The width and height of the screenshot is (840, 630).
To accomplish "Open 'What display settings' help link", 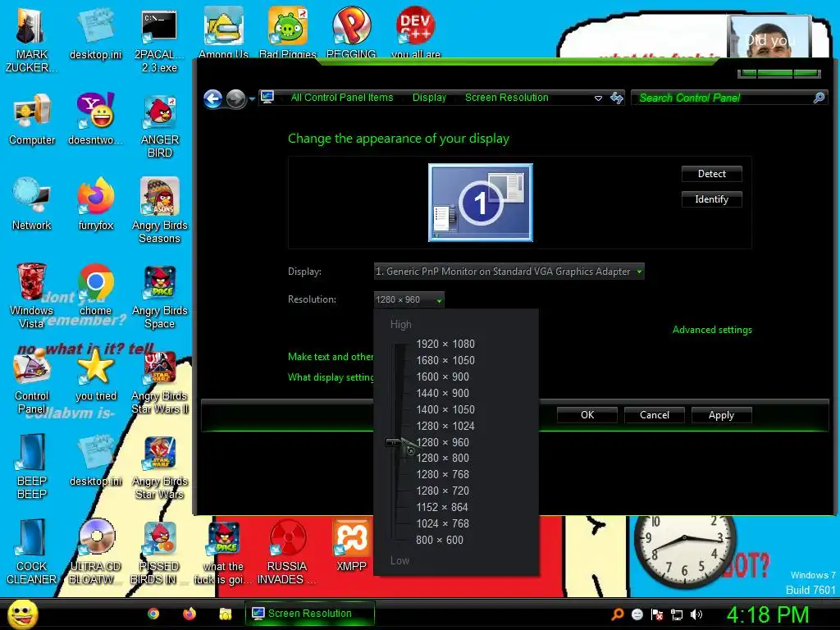I will coord(331,377).
